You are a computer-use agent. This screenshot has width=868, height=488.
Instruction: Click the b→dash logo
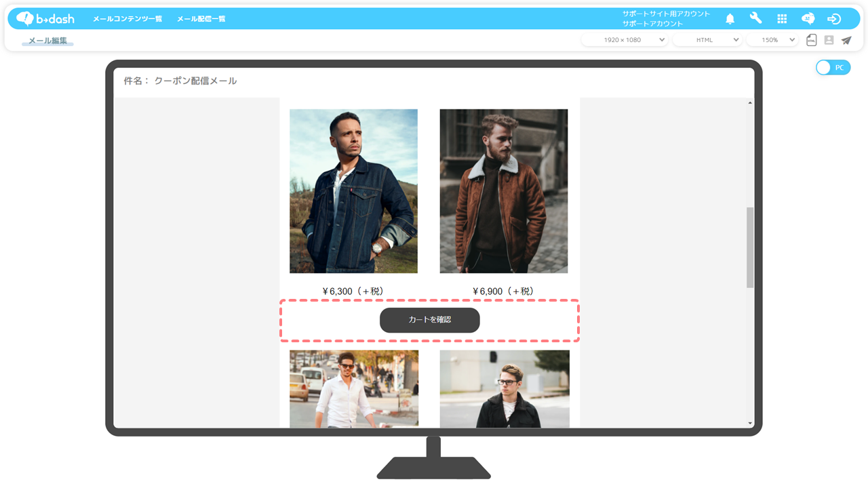tap(45, 18)
